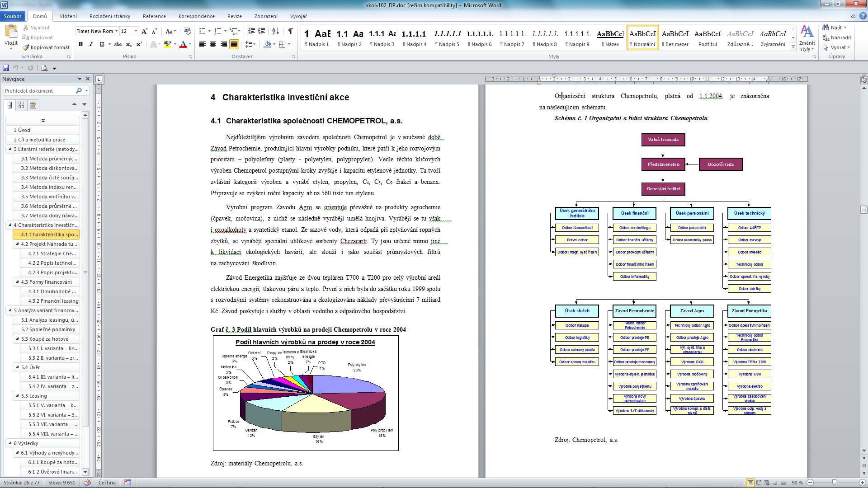The image size is (868, 488).
Task: Click Najít find button
Action: (x=835, y=28)
